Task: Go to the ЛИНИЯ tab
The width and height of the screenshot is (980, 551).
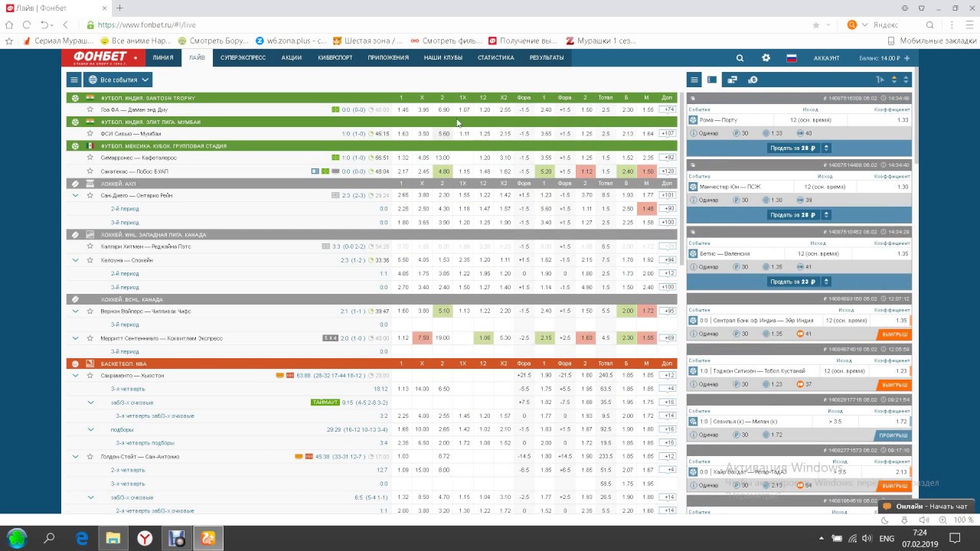Action: point(162,57)
